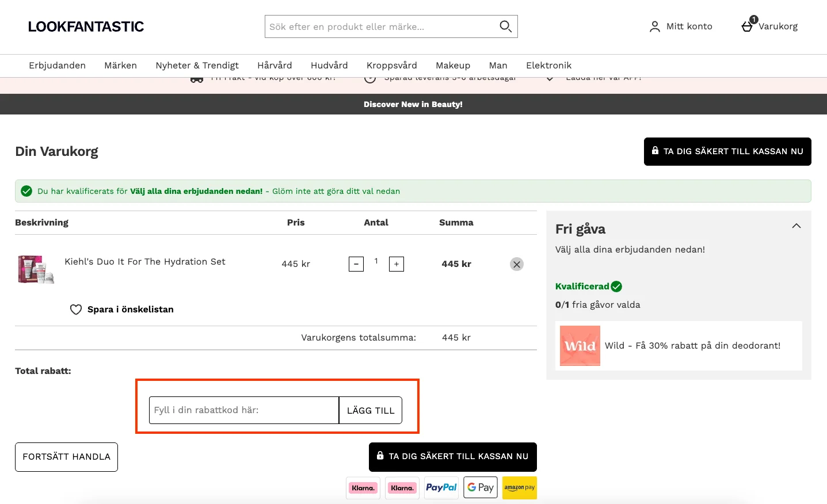Open the Makeup navigation menu
Viewport: 827px width, 504px height.
(x=453, y=66)
